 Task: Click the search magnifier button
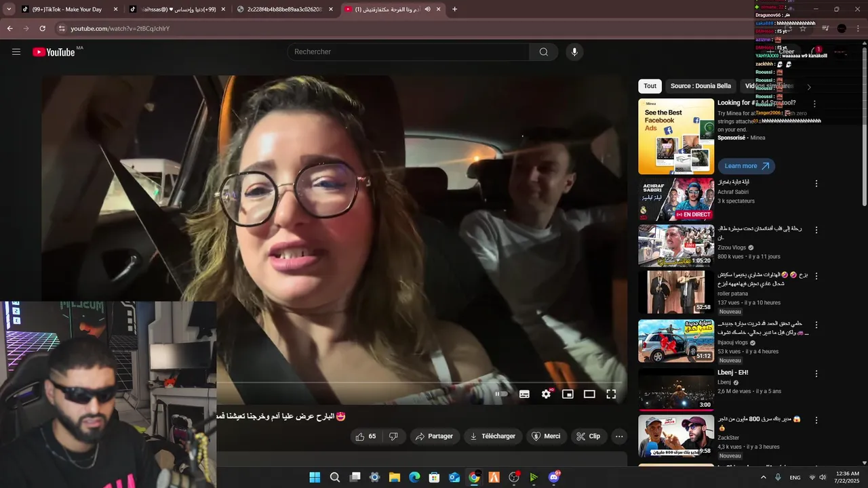point(544,52)
